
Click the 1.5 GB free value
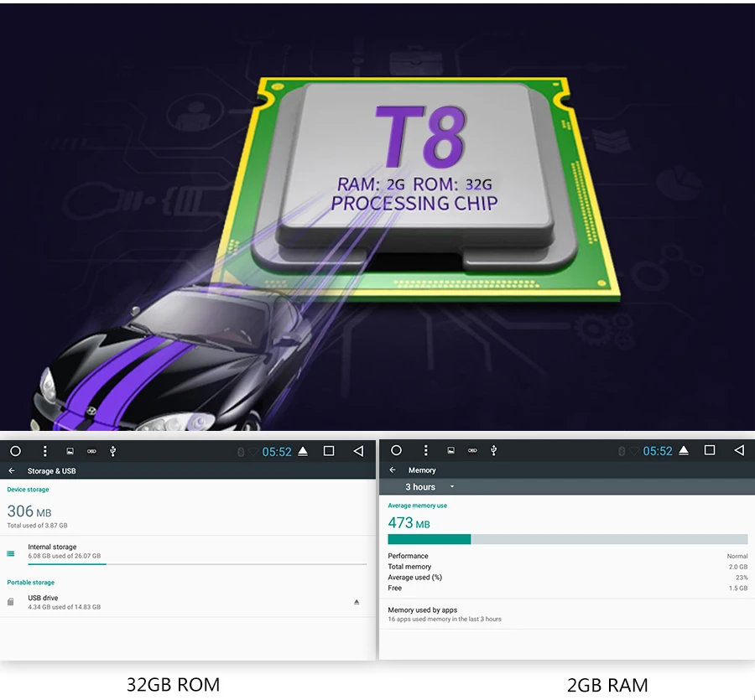(738, 588)
